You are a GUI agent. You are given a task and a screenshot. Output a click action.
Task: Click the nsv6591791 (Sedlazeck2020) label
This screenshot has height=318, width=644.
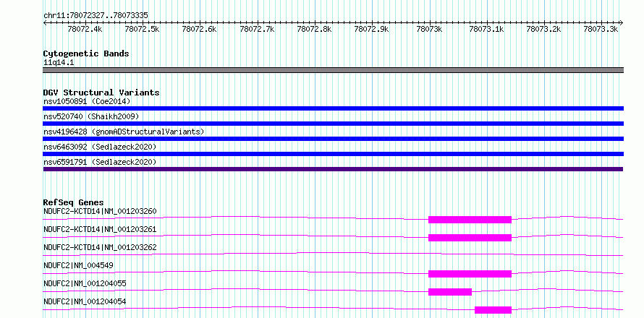100,162
